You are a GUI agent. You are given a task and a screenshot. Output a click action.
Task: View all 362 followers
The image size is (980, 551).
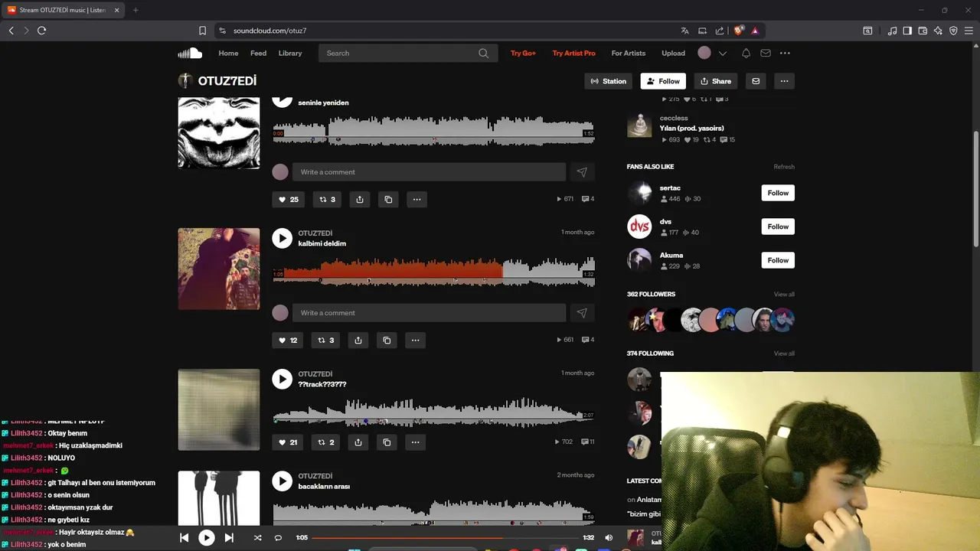(x=784, y=295)
